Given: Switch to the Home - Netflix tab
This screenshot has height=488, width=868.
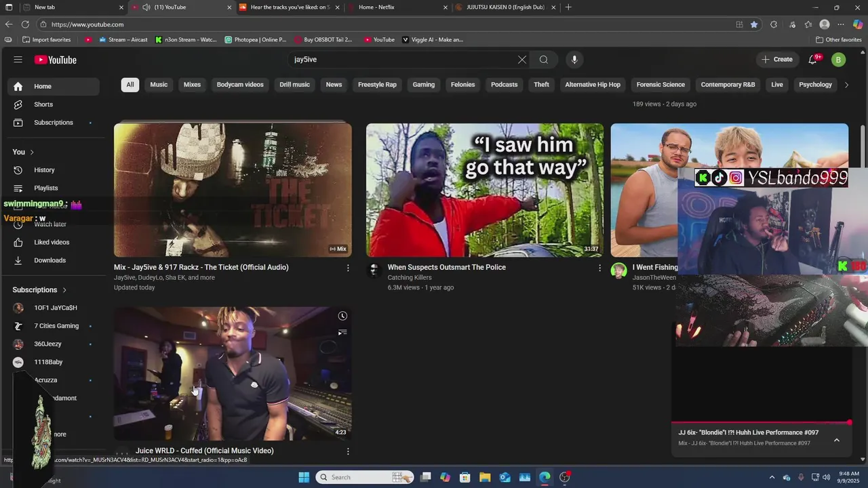Looking at the screenshot, I should (x=396, y=7).
